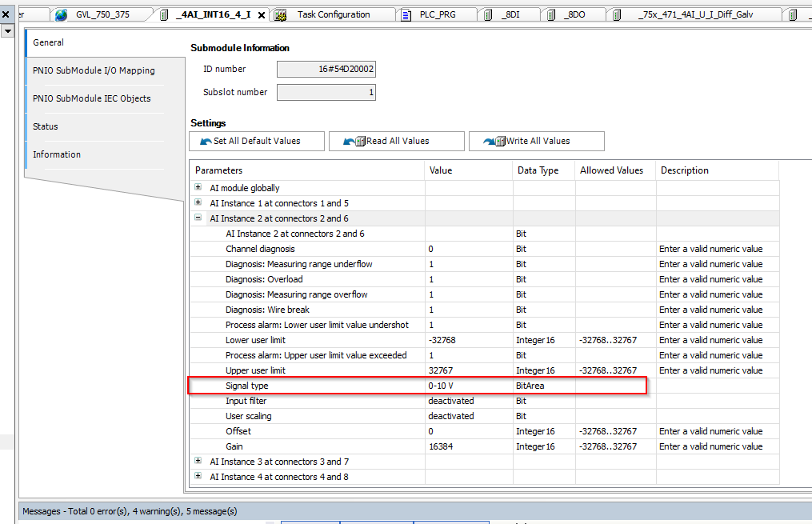Click module icon on _8DO tab
812x524 pixels.
pyautogui.click(x=551, y=15)
